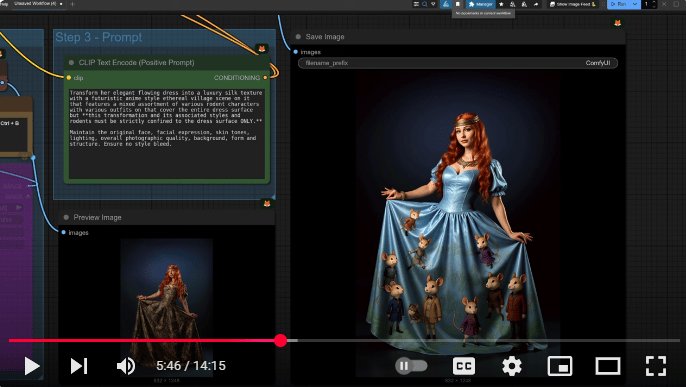Click the red video progress scrubber
The width and height of the screenshot is (686, 387).
click(x=280, y=340)
